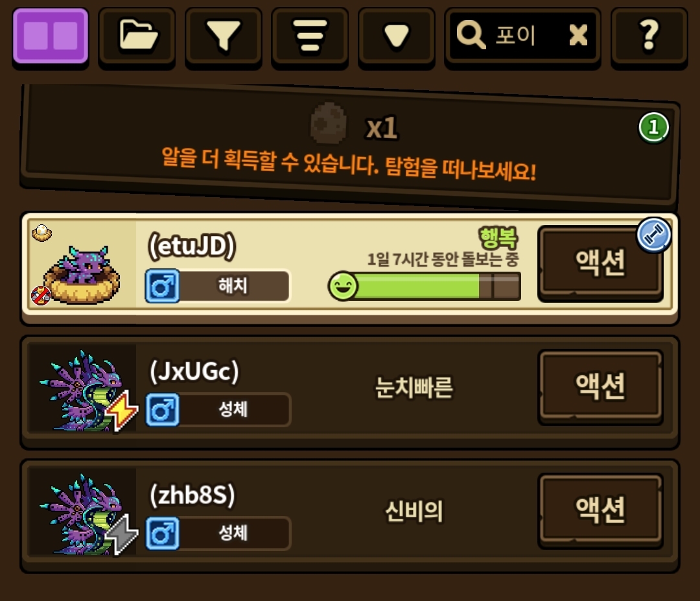Open the question mark help button
700x601 pixels.
click(x=649, y=36)
